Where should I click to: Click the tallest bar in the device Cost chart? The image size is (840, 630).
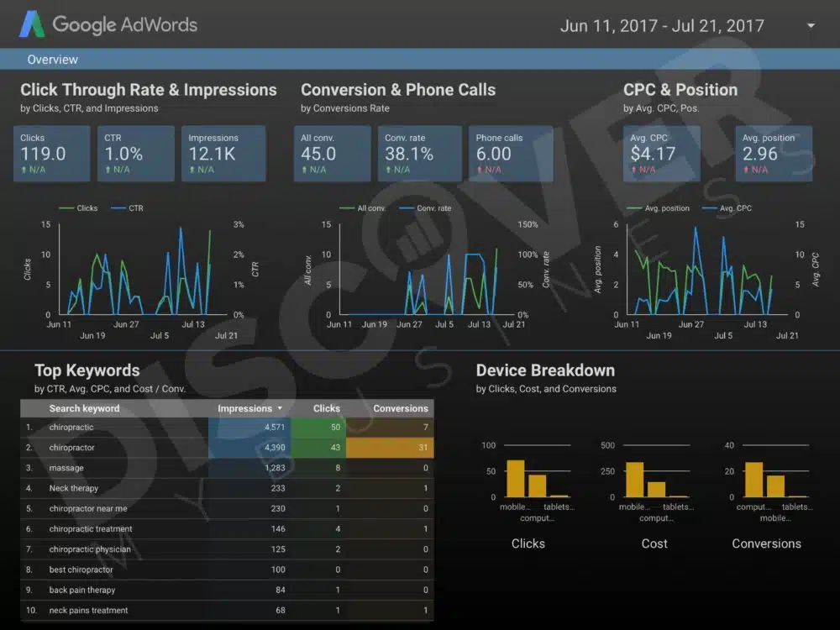[635, 480]
